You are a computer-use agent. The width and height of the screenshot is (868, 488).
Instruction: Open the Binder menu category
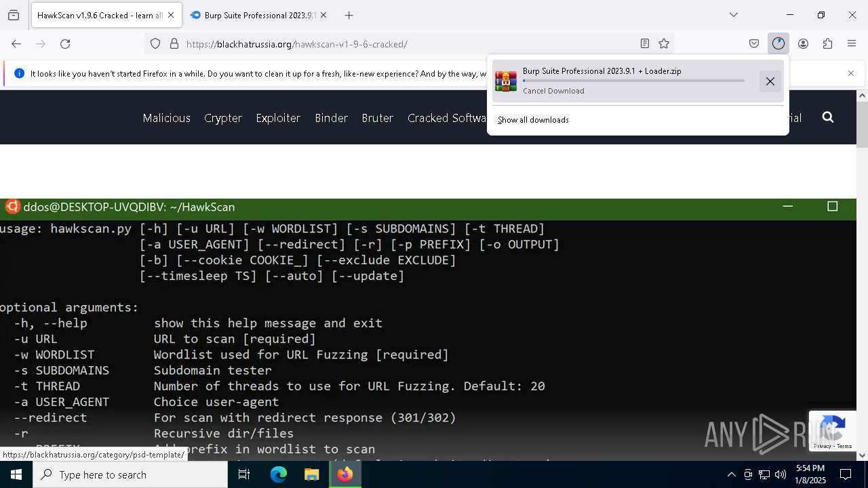point(331,118)
